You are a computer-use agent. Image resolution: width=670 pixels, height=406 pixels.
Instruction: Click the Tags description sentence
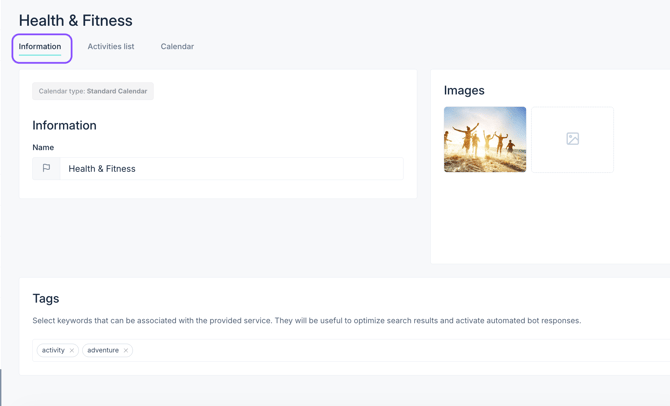[x=307, y=321]
